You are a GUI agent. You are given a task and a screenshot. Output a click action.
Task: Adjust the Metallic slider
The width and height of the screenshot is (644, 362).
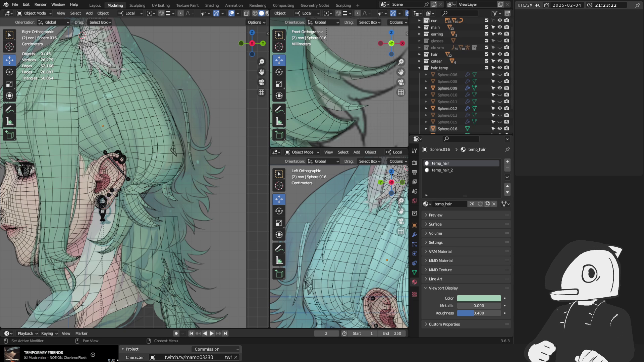[x=479, y=306]
